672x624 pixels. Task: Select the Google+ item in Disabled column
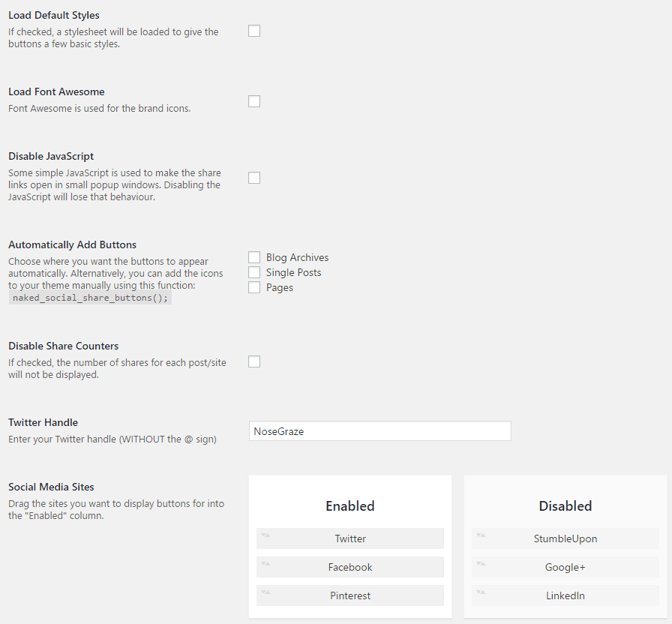565,567
